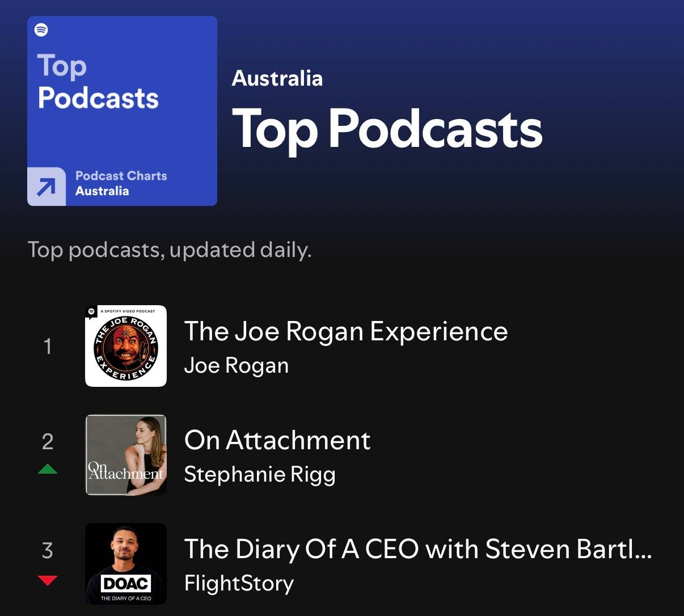Click the FlightStory publisher name

[x=239, y=583]
